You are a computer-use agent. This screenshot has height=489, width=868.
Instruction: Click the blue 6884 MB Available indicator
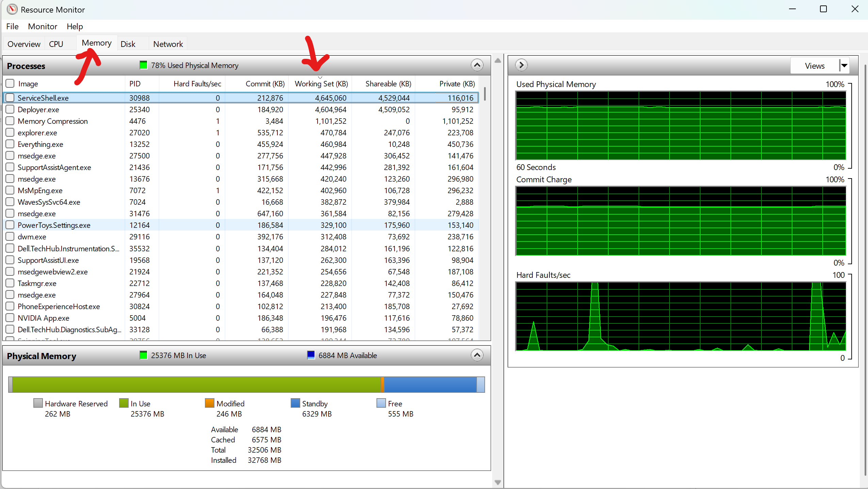[311, 355]
